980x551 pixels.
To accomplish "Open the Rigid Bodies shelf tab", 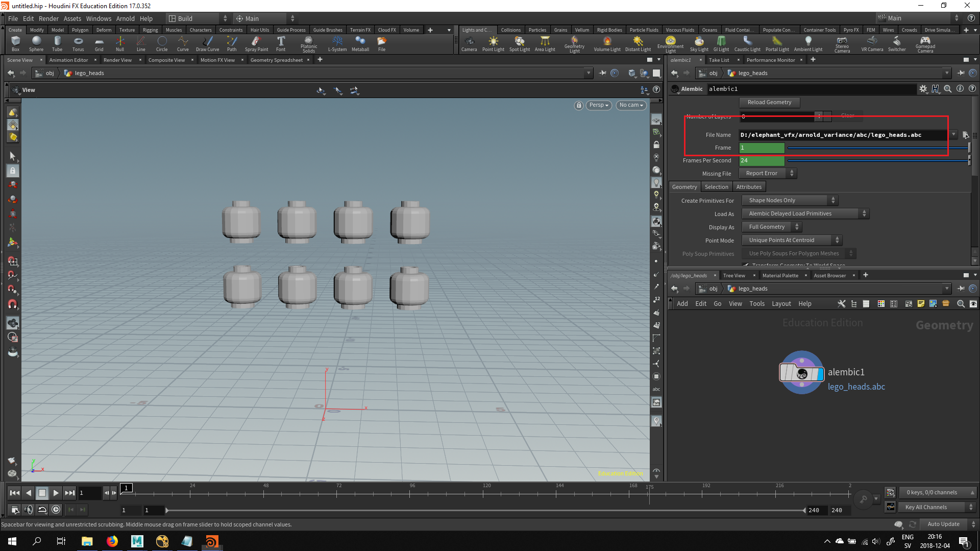I will [609, 30].
